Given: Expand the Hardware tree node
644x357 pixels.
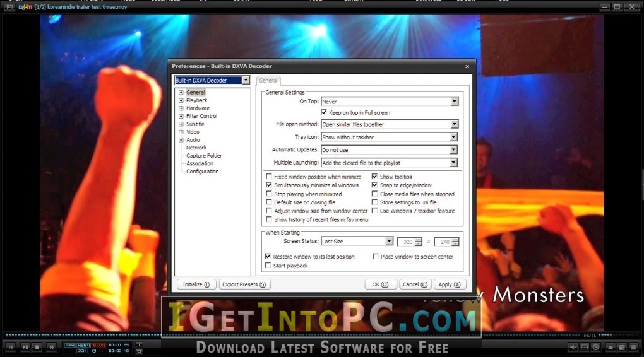Looking at the screenshot, I should click(181, 108).
